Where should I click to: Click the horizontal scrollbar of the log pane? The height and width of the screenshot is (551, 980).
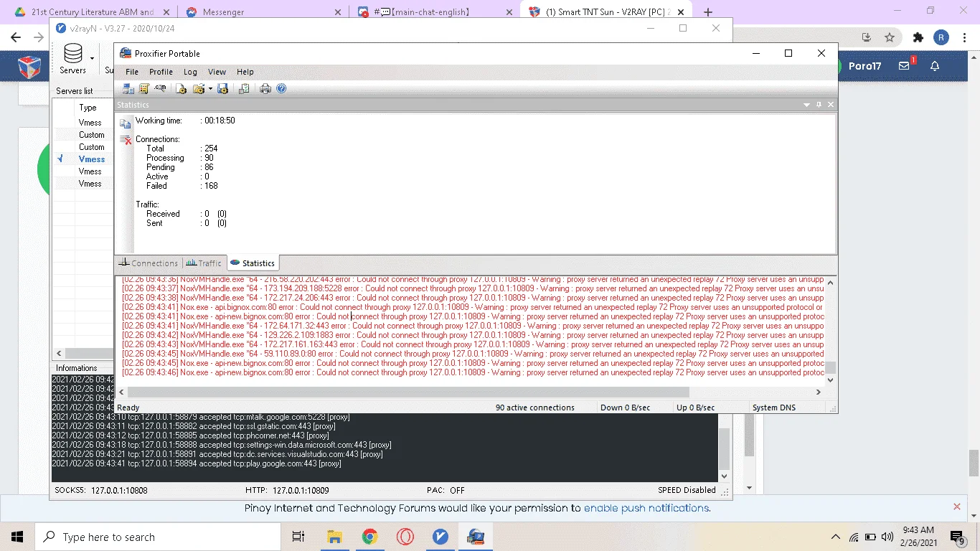click(x=408, y=392)
